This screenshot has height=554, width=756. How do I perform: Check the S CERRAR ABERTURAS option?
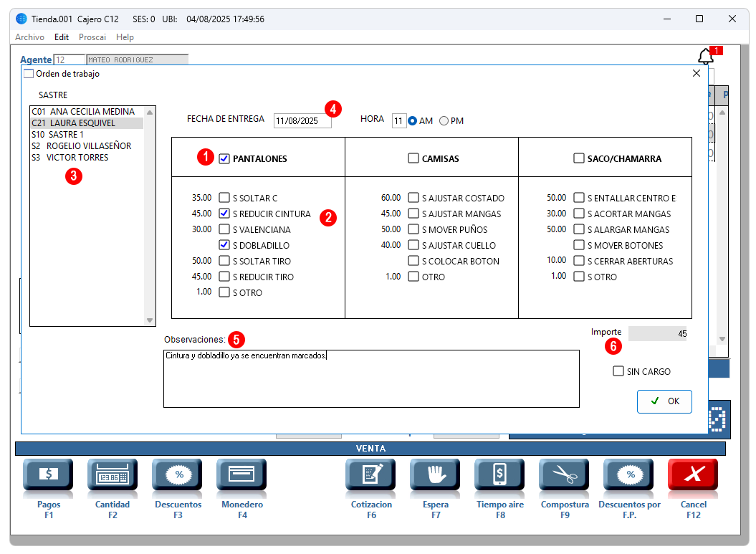pyautogui.click(x=578, y=261)
